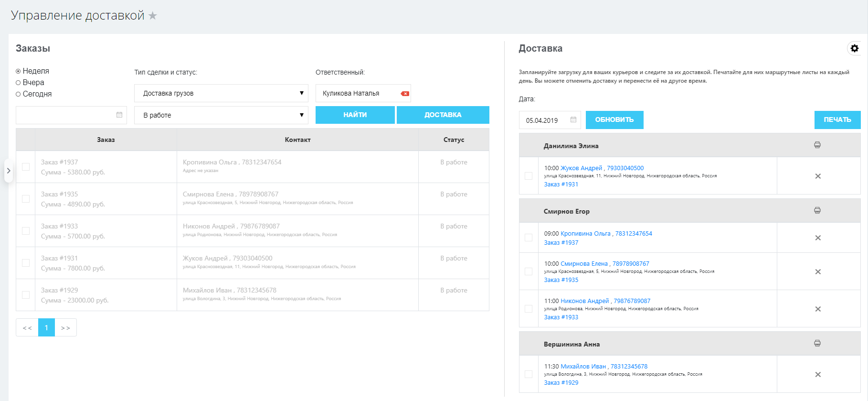Open the В работе status dropdown
This screenshot has width=868, height=401.
point(221,115)
